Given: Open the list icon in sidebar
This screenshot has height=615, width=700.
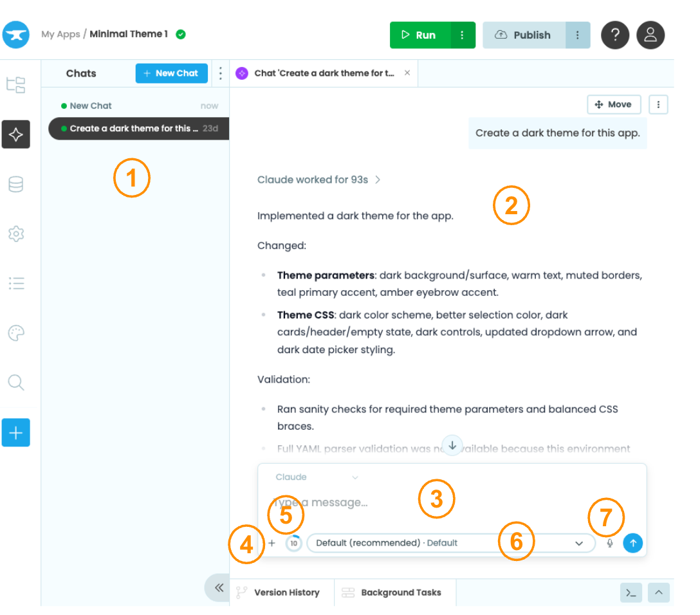Looking at the screenshot, I should tap(16, 284).
